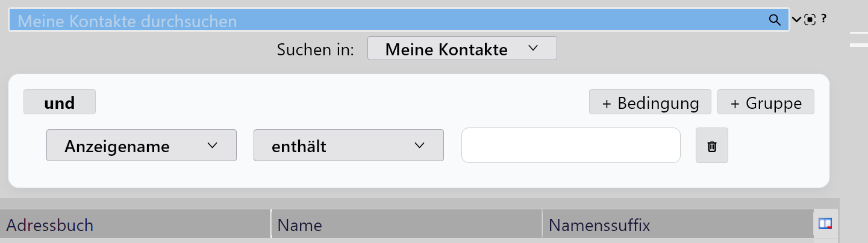Click the 'Suchen in:' label
This screenshot has width=868, height=243.
315,50
